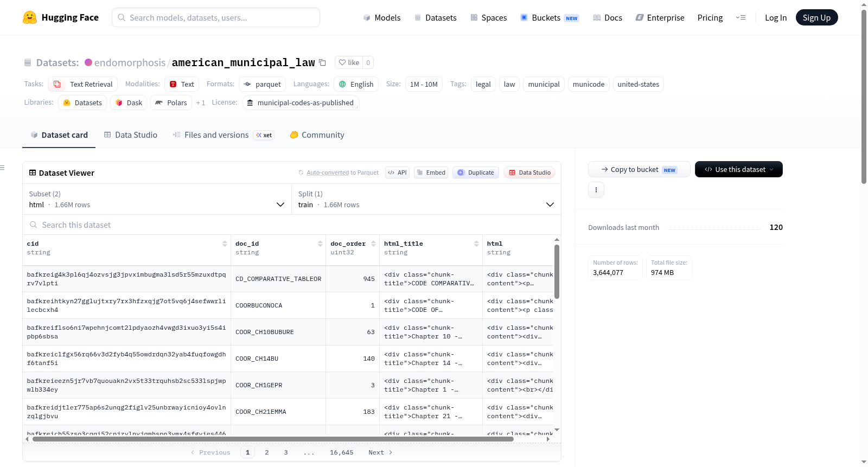Open Data Studio from the viewer header
The height and width of the screenshot is (467, 868).
click(x=529, y=172)
